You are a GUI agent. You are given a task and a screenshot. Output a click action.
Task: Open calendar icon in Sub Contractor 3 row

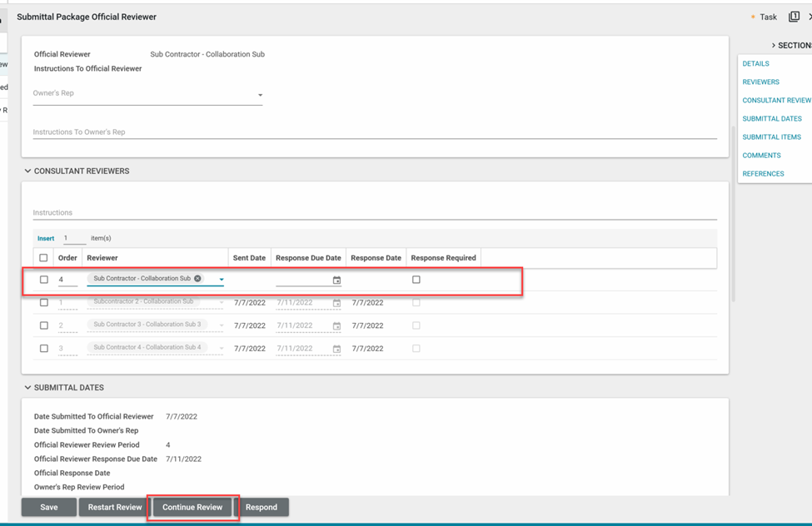336,326
